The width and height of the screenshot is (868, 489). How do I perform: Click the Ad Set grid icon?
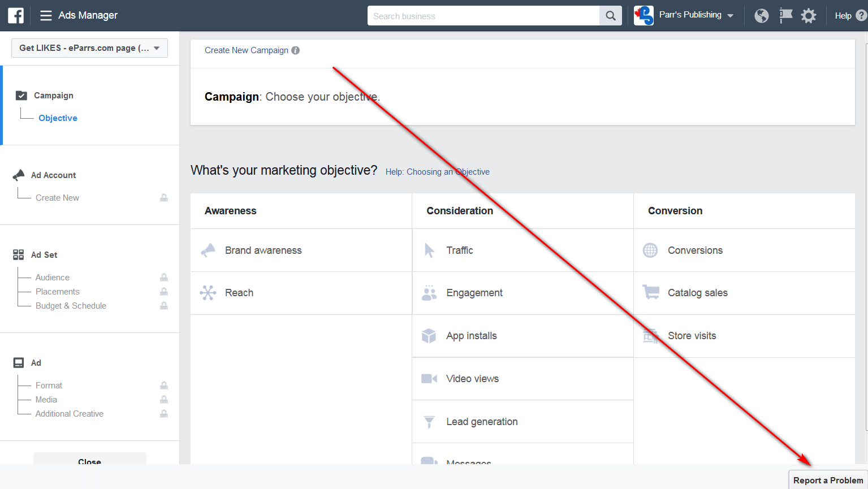click(19, 255)
